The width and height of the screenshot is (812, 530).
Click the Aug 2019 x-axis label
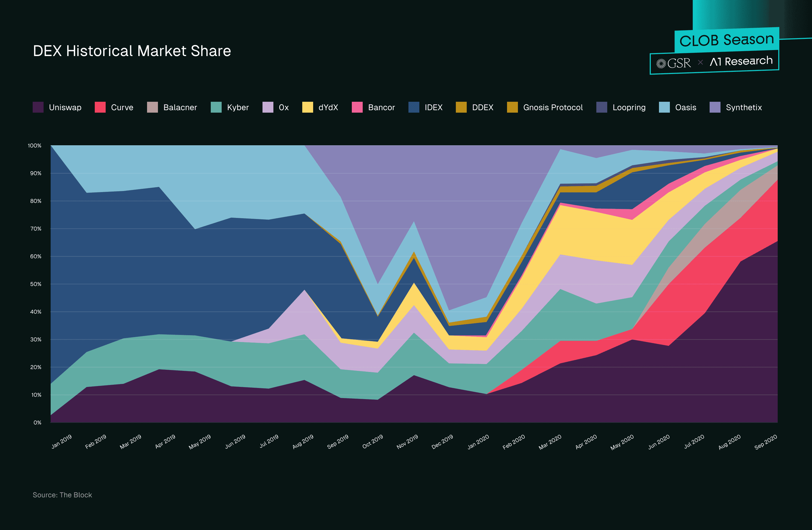303,442
